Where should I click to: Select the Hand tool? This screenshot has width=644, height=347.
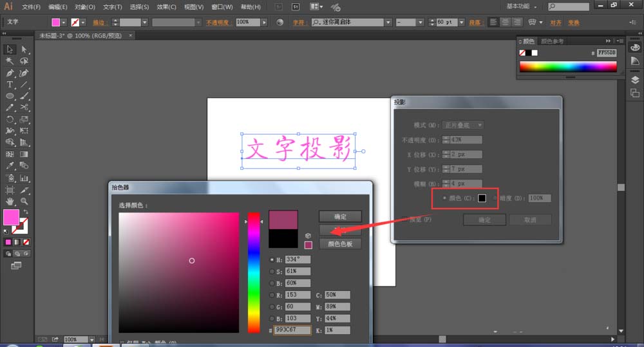click(10, 202)
